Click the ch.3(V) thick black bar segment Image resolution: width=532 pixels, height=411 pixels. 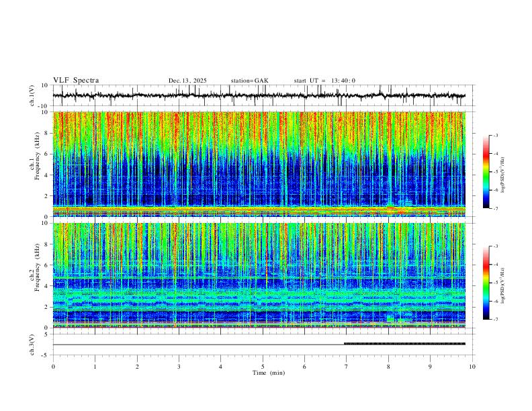point(404,344)
